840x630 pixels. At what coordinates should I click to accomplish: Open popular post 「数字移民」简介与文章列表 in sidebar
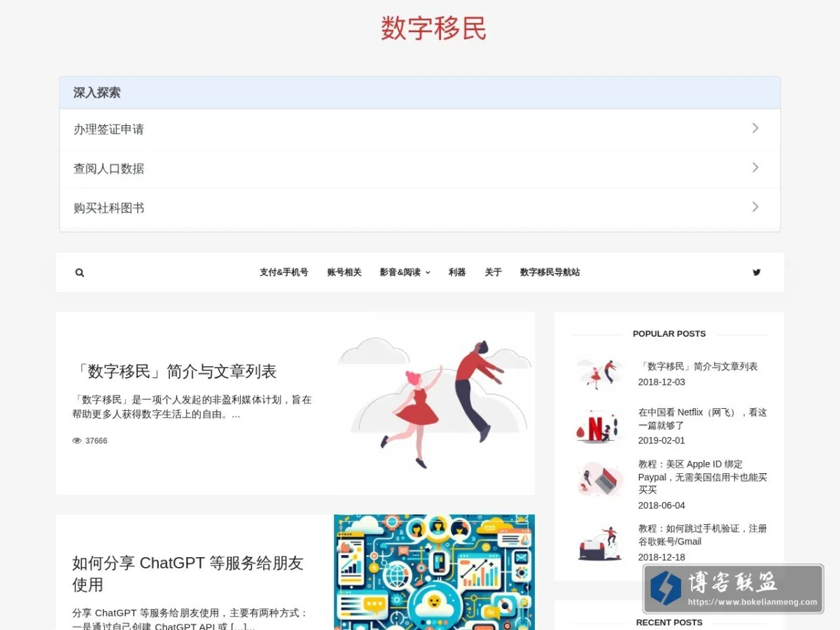pyautogui.click(x=698, y=366)
